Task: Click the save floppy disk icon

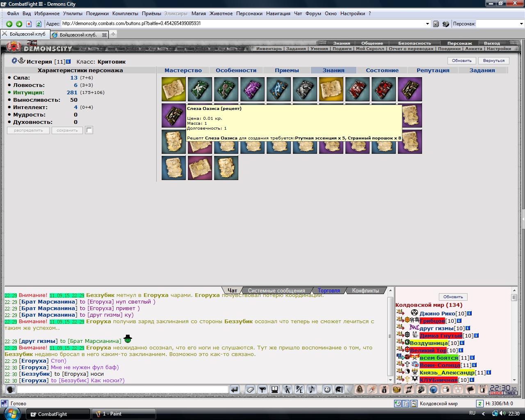Action: pyautogui.click(x=274, y=389)
